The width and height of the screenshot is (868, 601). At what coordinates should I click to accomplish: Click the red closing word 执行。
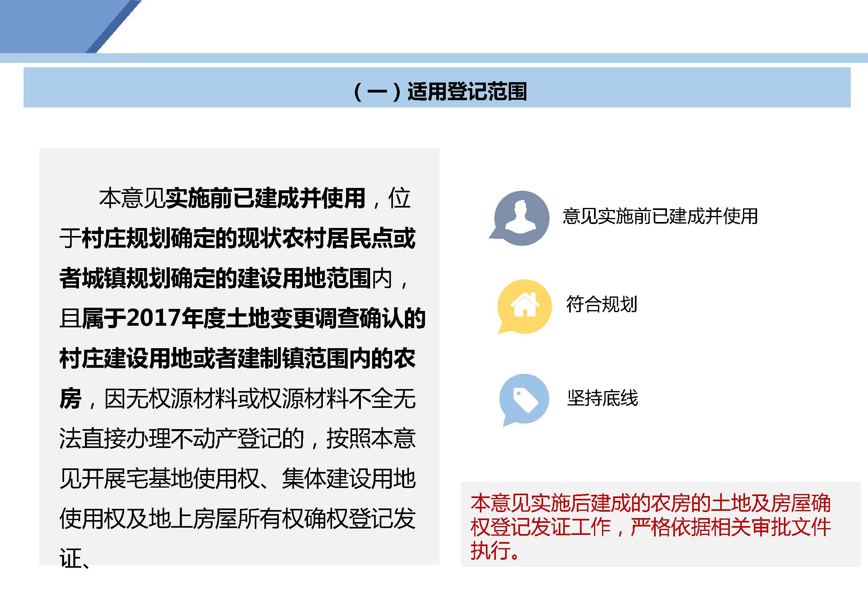click(495, 551)
